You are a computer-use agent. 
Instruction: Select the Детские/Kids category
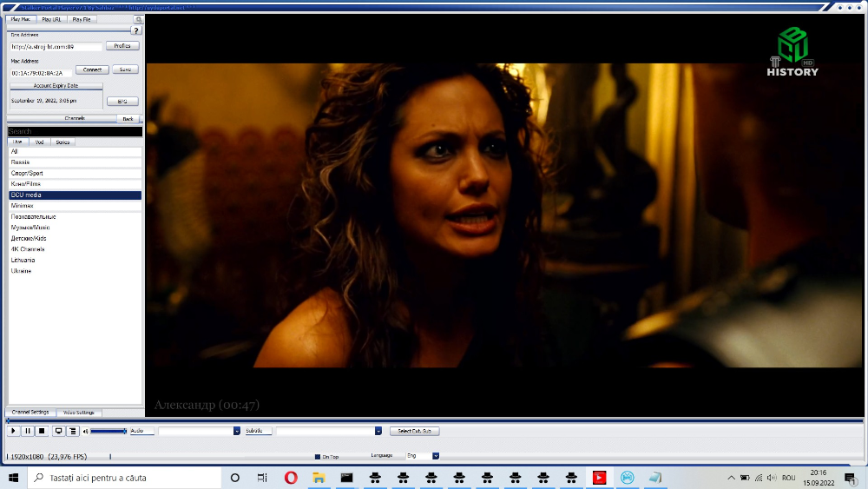[x=75, y=238]
